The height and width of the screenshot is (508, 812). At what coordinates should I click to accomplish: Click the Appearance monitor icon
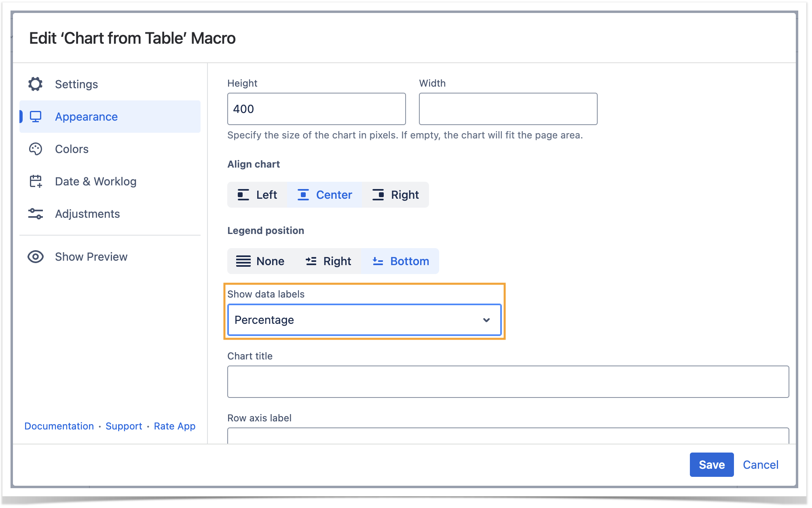(x=36, y=117)
